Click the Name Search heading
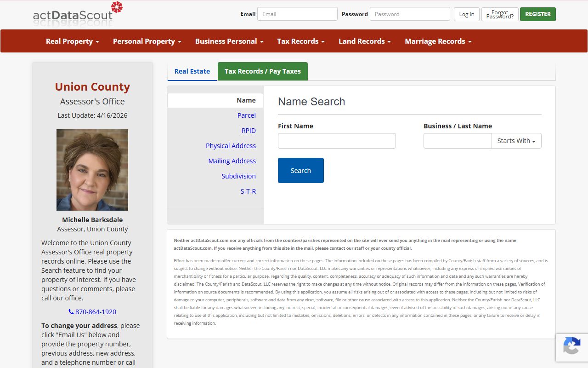 click(311, 102)
